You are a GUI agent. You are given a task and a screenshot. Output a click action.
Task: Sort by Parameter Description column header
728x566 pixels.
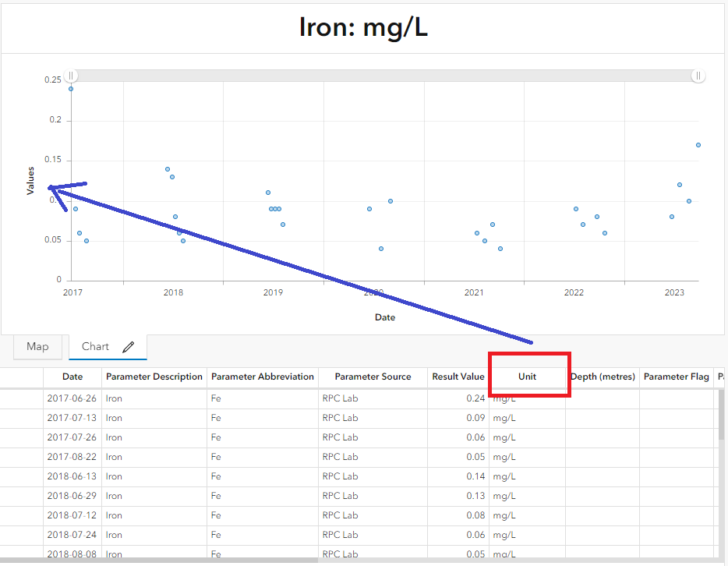coord(154,377)
